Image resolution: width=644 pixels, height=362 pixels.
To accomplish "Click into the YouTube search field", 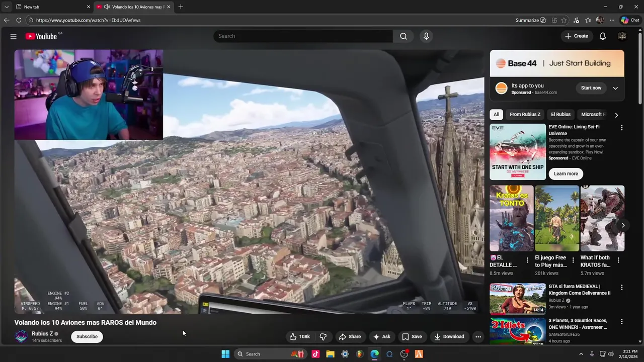I will [x=303, y=36].
